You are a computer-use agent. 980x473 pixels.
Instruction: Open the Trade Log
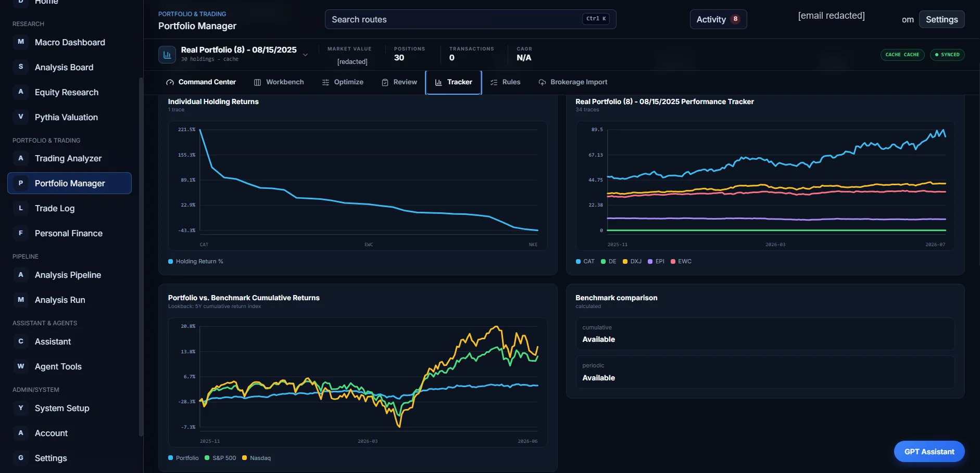pyautogui.click(x=70, y=208)
